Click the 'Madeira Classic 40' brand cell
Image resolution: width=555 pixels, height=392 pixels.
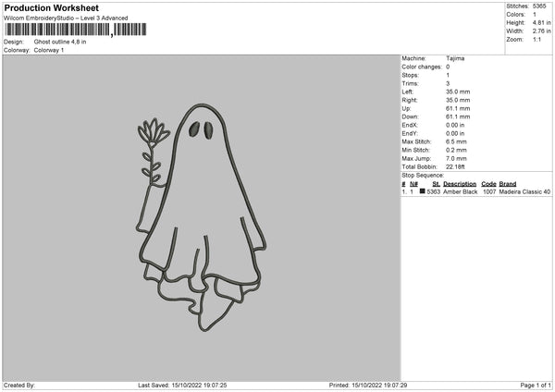(x=524, y=191)
